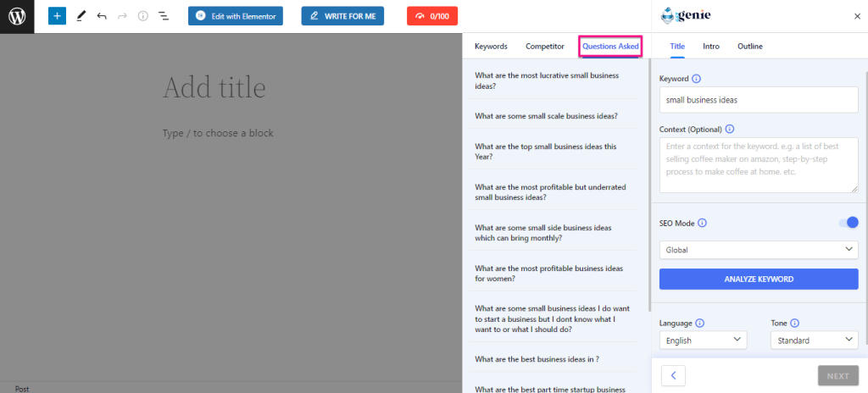The width and height of the screenshot is (868, 393).
Task: Click the WRITE FOR ME button
Action: (x=342, y=16)
